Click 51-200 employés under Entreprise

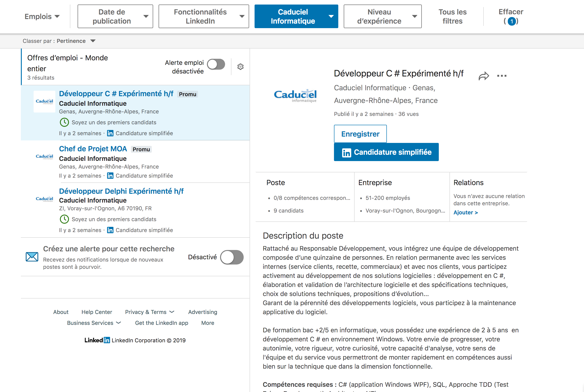click(388, 198)
